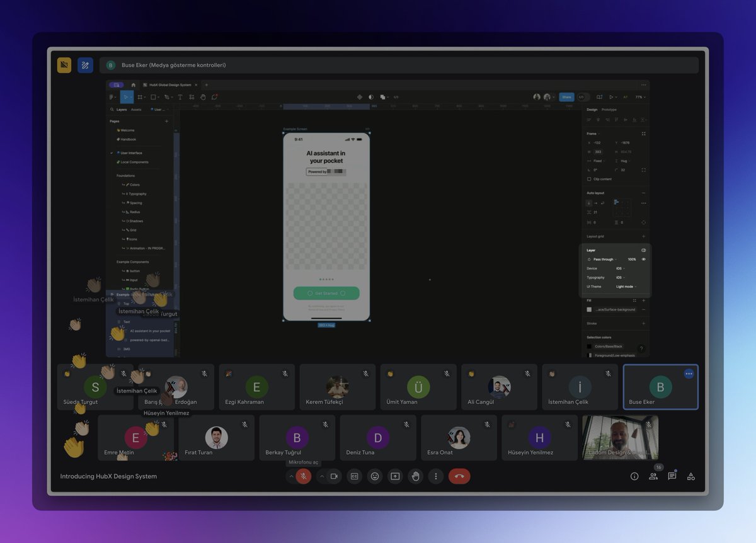The image size is (756, 543).
Task: Click the blue annotate pencil icon
Action: point(85,65)
